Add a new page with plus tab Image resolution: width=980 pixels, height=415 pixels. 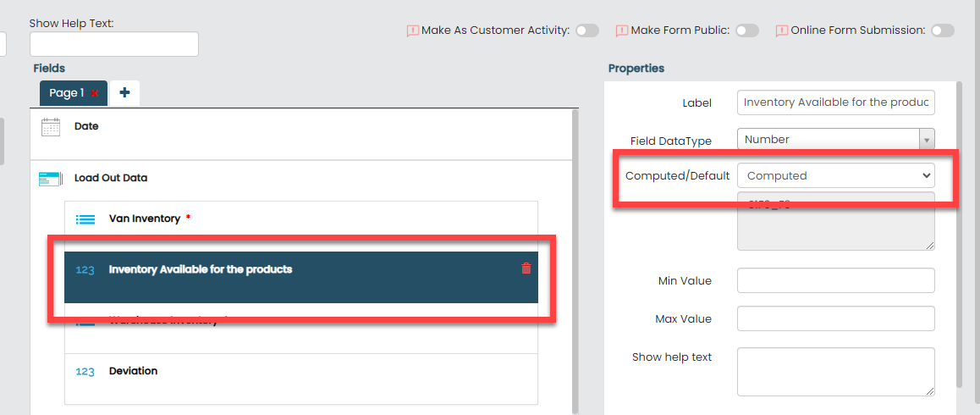tap(124, 93)
